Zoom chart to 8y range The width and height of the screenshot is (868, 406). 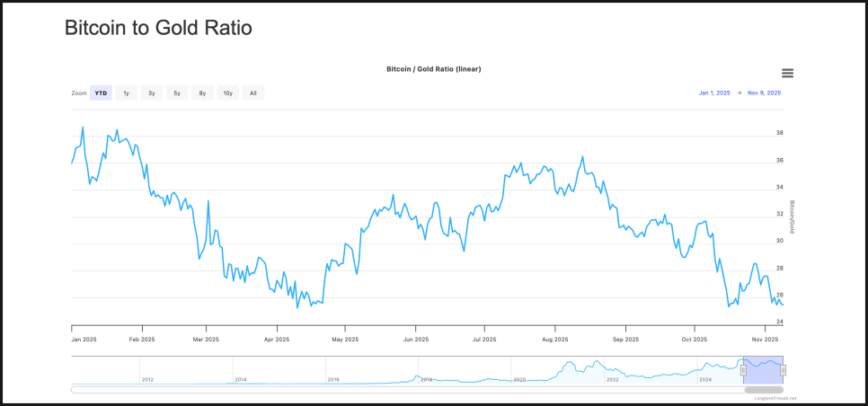point(202,93)
